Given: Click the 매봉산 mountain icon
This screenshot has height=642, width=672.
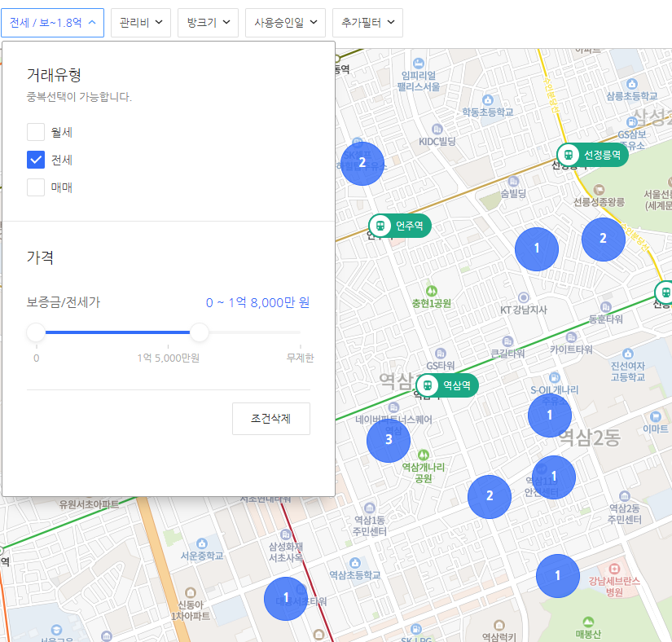Looking at the screenshot, I should [588, 622].
